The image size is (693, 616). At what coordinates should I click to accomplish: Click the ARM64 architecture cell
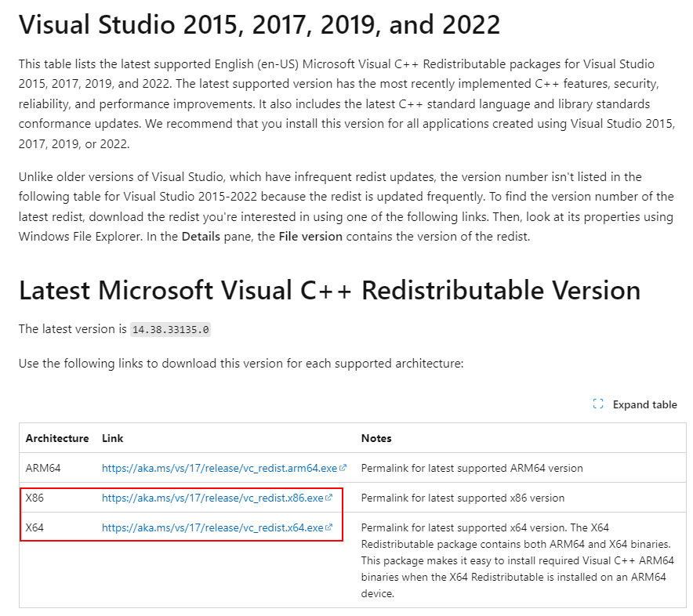[x=43, y=468]
